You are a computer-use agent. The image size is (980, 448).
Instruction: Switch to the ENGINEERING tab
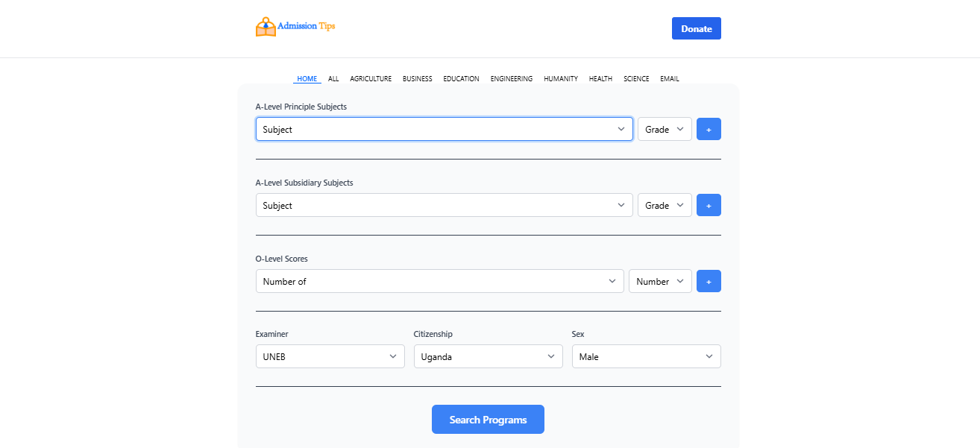point(512,79)
